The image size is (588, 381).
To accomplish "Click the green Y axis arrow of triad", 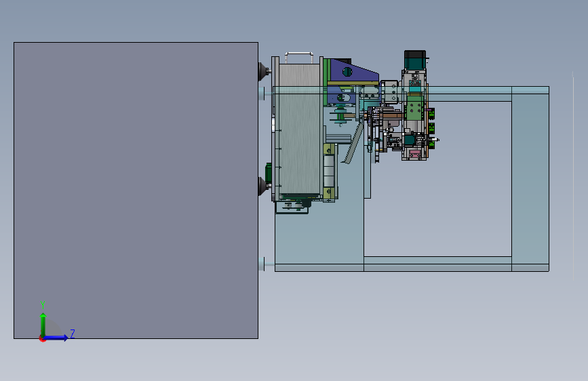I will click(43, 324).
